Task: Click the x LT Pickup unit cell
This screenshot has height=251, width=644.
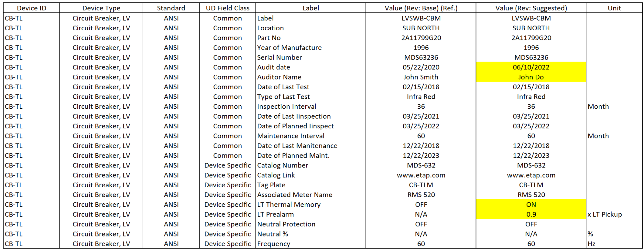Action: 605,214
